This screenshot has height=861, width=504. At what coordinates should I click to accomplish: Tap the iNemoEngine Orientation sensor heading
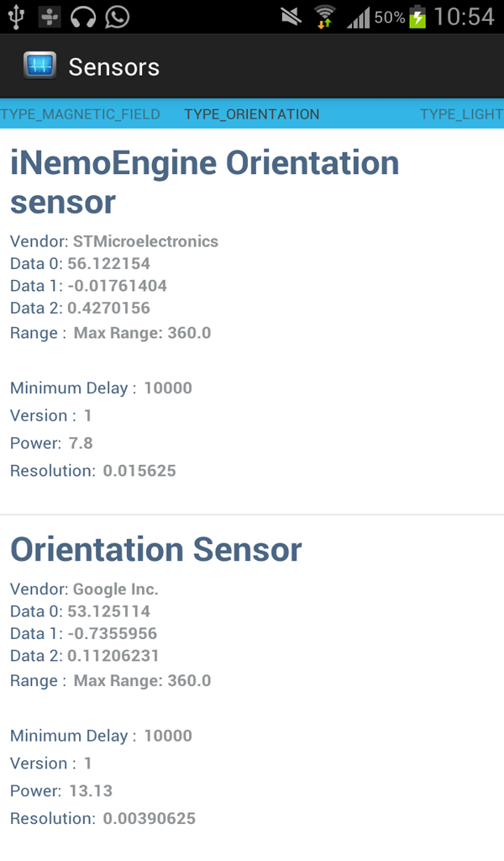(204, 181)
